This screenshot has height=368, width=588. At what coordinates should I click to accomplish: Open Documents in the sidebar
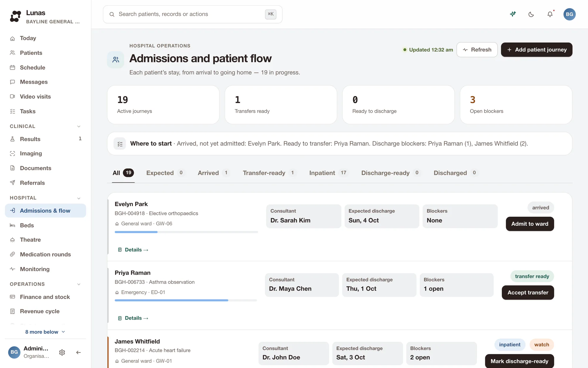(46, 168)
